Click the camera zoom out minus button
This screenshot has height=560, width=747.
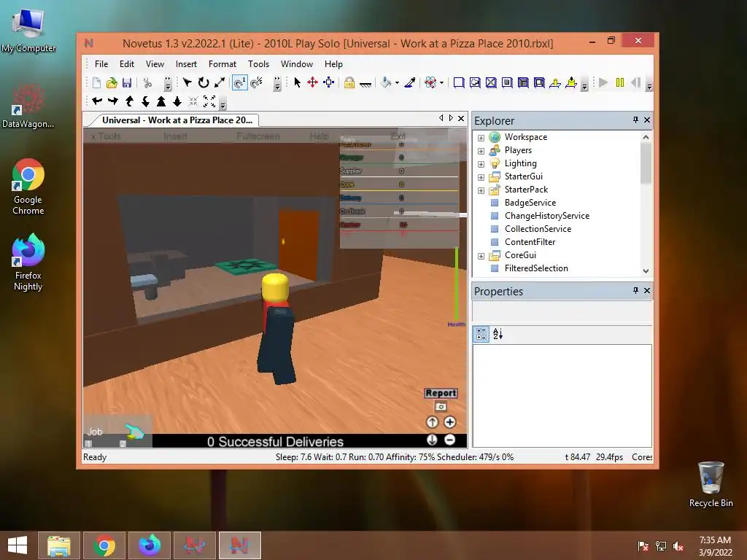tap(449, 440)
